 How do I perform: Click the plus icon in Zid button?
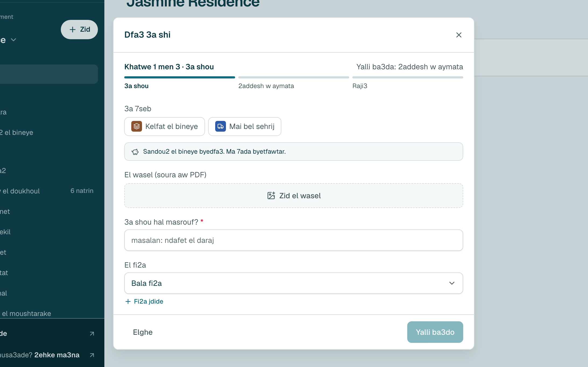(x=73, y=30)
